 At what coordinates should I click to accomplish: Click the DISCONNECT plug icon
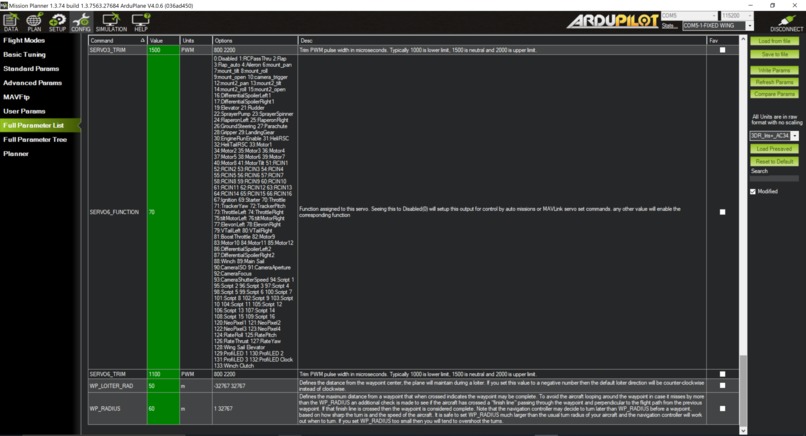point(786,23)
